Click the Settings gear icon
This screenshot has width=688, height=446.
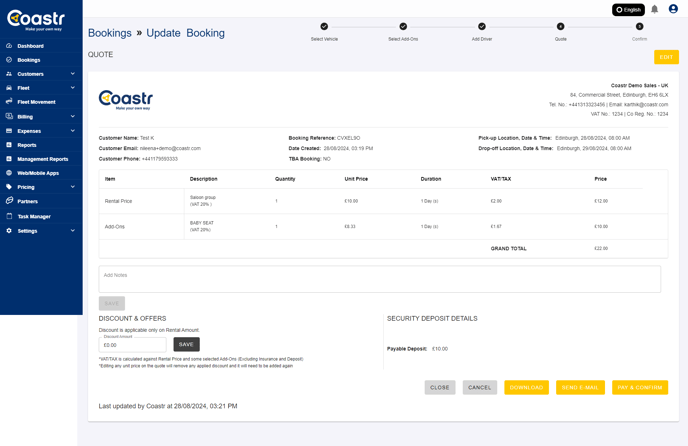(x=9, y=230)
